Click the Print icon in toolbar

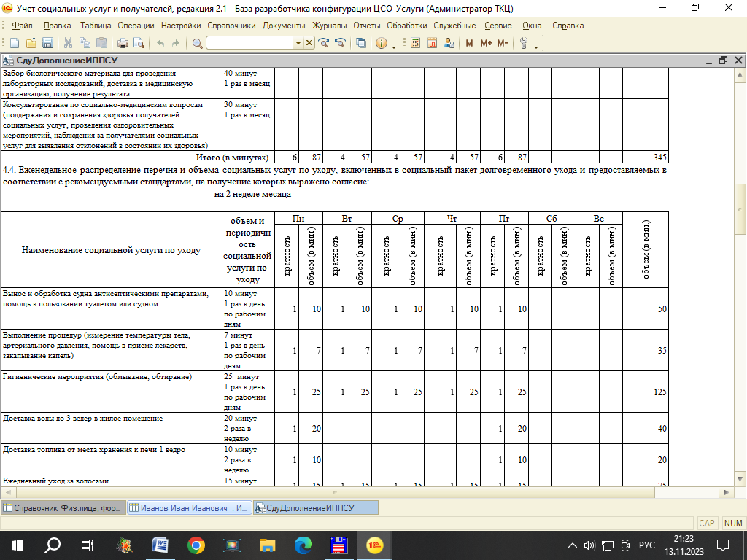click(x=123, y=43)
